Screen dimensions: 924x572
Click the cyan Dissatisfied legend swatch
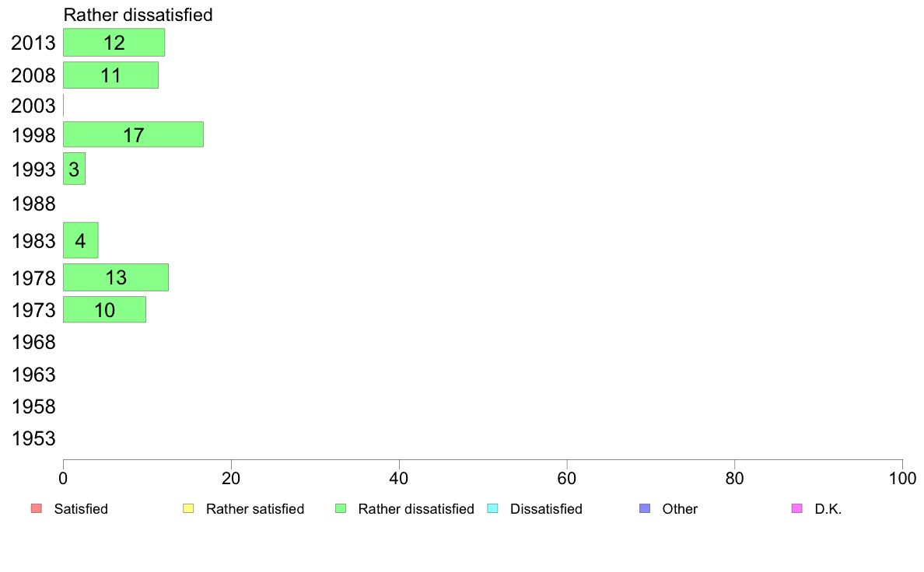[x=492, y=508]
